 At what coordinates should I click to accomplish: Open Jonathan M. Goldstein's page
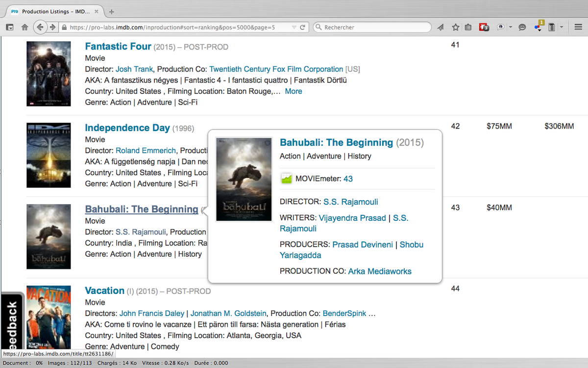[228, 314]
